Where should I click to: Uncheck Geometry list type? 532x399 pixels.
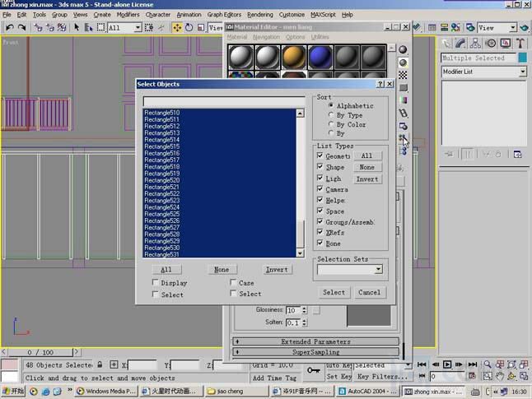(320, 155)
